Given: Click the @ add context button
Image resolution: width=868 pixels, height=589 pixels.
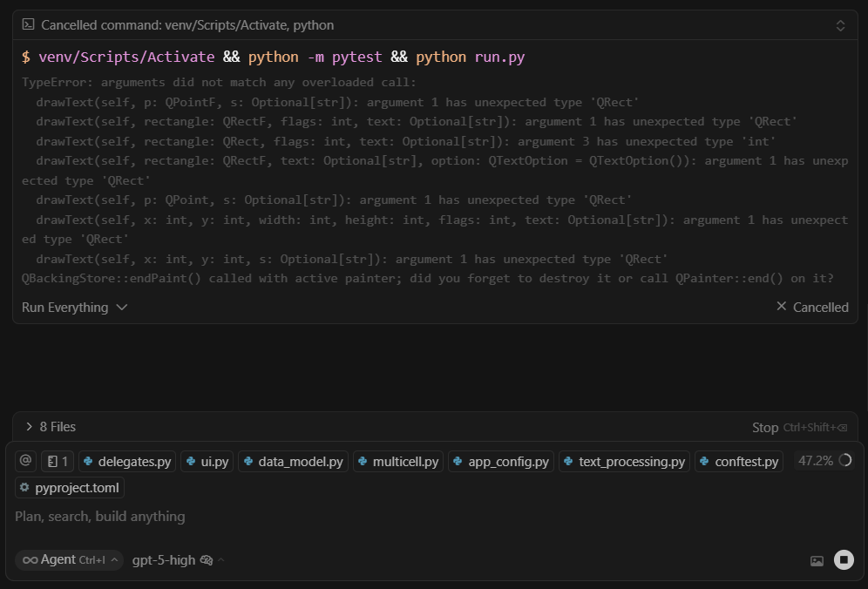Looking at the screenshot, I should 25,461.
